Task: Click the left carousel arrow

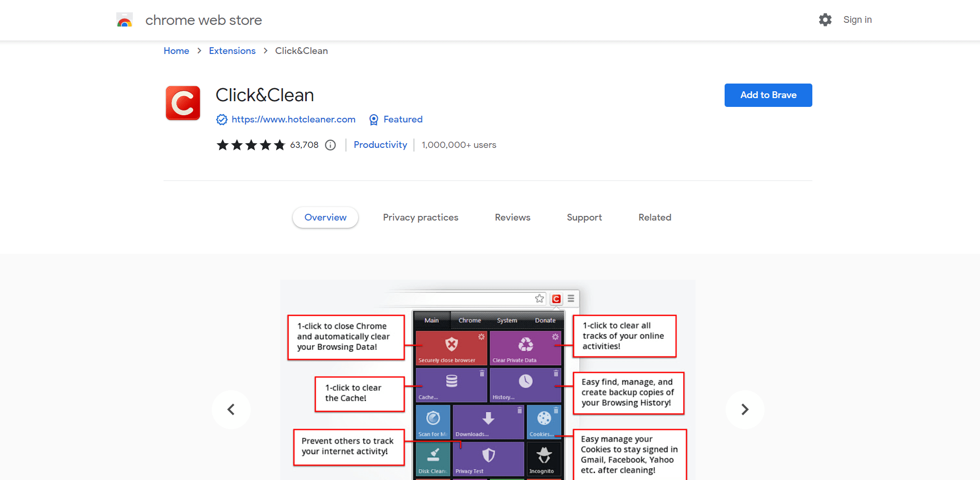Action: [x=231, y=409]
